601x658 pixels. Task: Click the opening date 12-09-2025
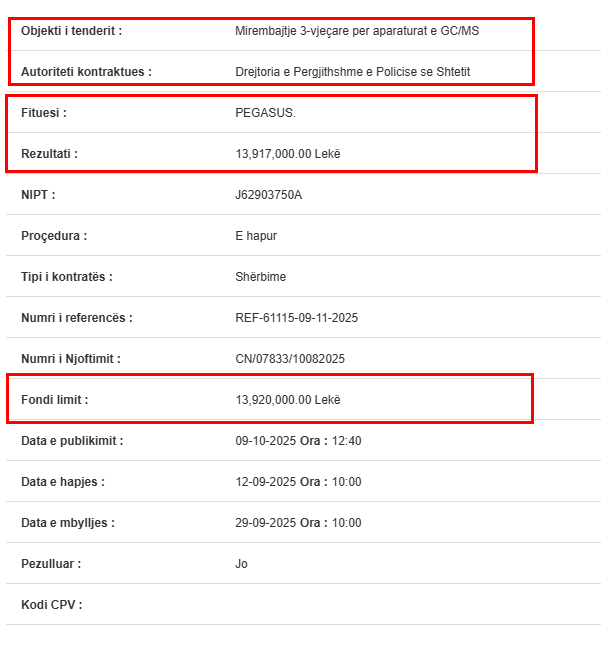coord(264,482)
